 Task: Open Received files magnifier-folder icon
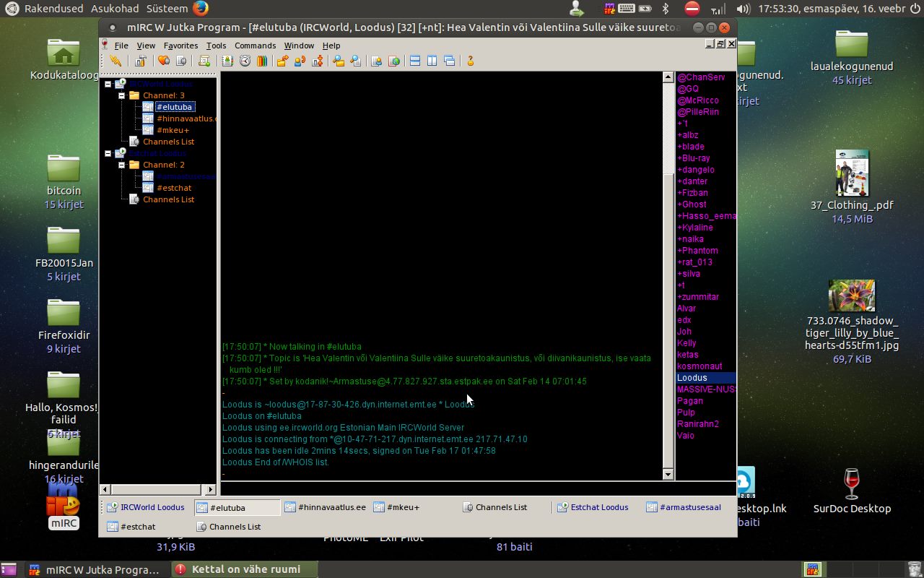[338, 61]
